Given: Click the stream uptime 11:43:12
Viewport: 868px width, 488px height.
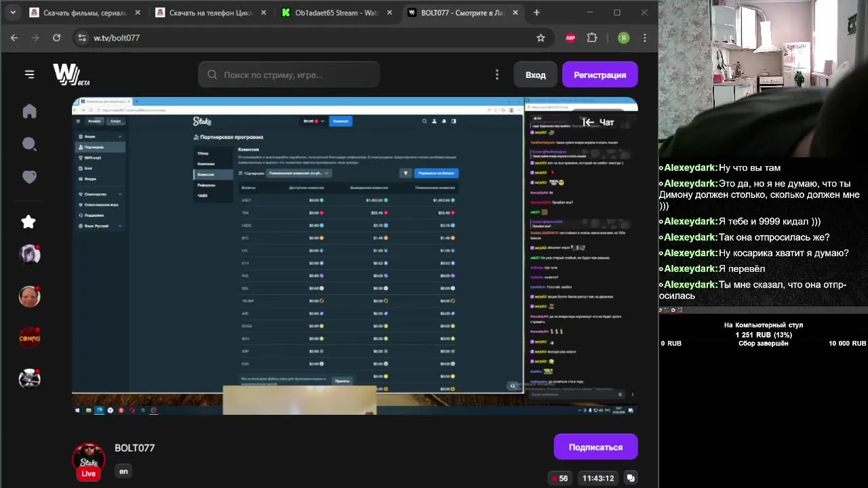Looking at the screenshot, I should coord(598,479).
